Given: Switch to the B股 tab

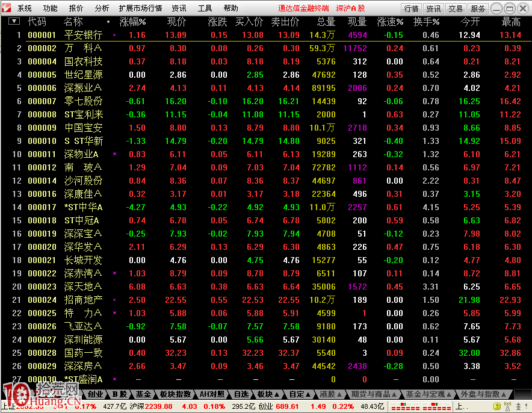Looking at the screenshot, I should pos(120,394).
